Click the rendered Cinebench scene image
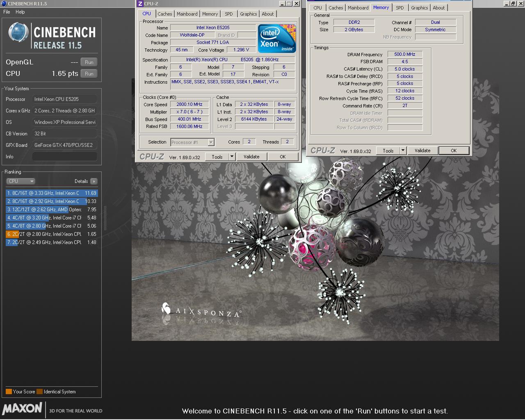Image resolution: width=525 pixels, height=420 pixels. tap(315, 209)
